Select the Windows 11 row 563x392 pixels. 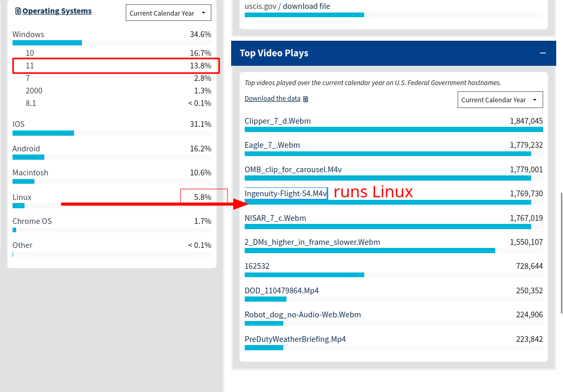116,66
